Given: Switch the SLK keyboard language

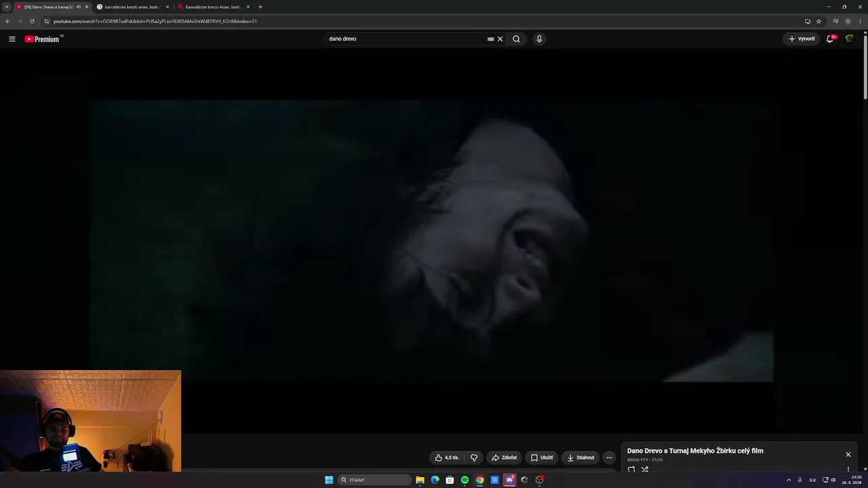Looking at the screenshot, I should 812,480.
